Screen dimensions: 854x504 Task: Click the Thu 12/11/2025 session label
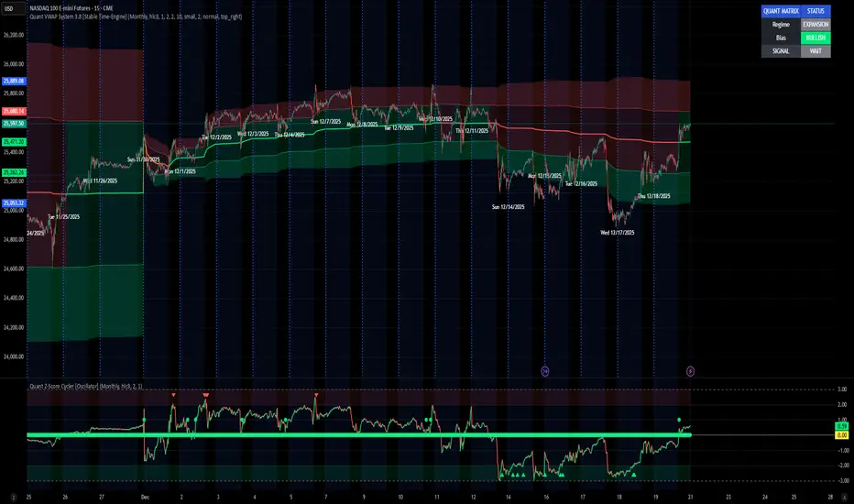pos(472,131)
